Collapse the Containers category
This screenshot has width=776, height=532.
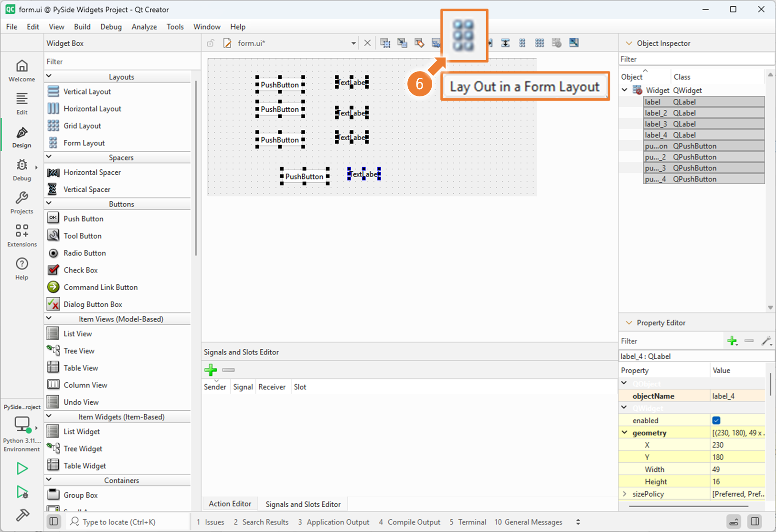point(49,480)
